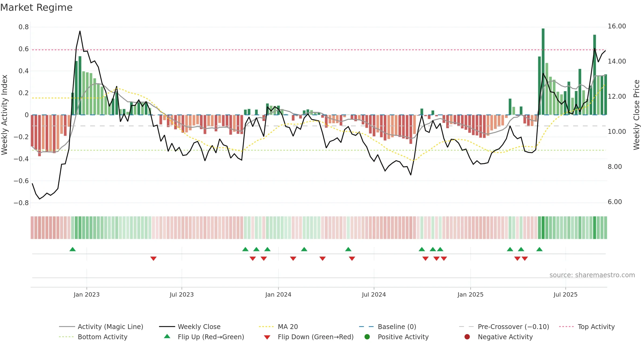644x362 pixels.
Task: Click the Negative Activity legend red circle
Action: 467,337
